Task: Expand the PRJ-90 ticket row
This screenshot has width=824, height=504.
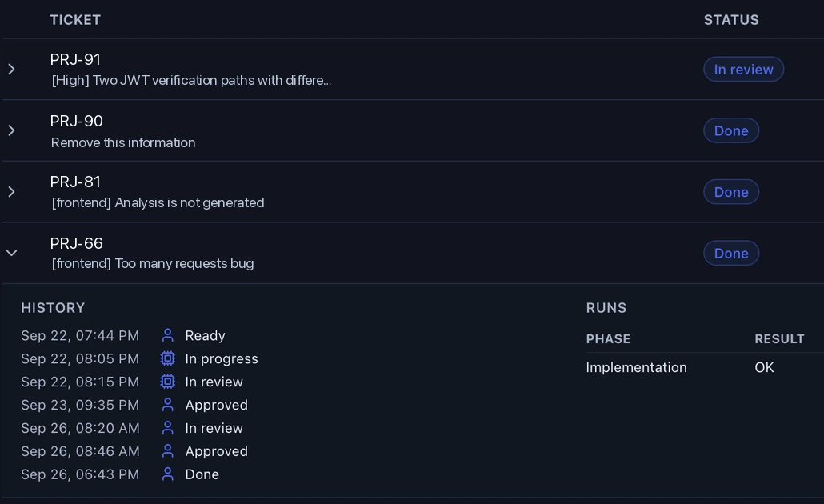Action: point(11,130)
